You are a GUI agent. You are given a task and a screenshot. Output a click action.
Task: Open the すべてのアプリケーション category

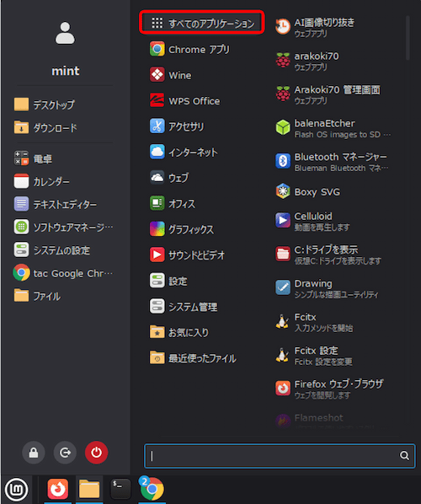coord(202,23)
